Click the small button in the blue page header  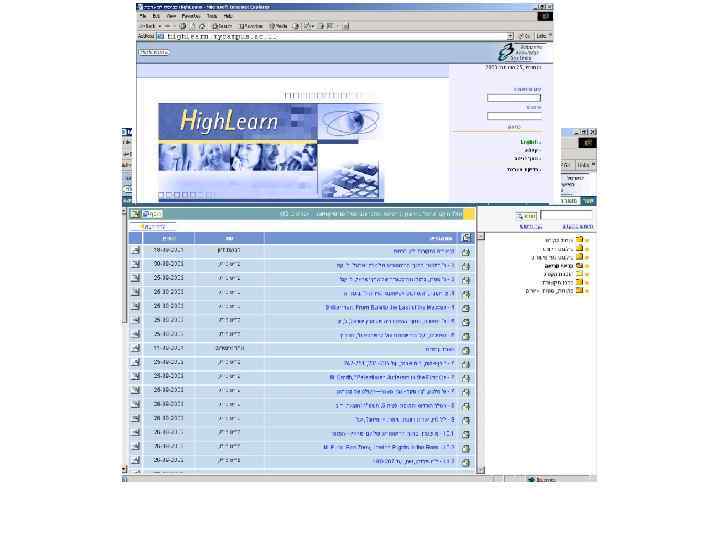154,52
